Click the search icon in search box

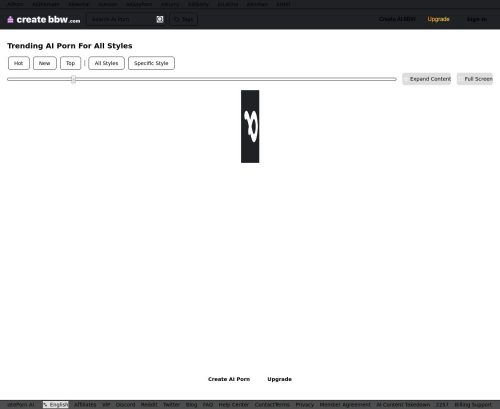point(160,19)
